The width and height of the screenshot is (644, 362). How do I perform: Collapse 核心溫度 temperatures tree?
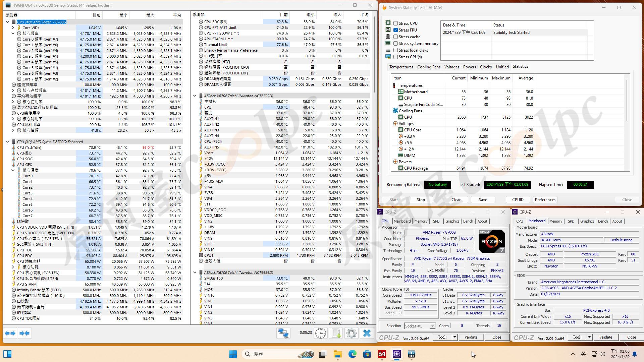coord(13,170)
